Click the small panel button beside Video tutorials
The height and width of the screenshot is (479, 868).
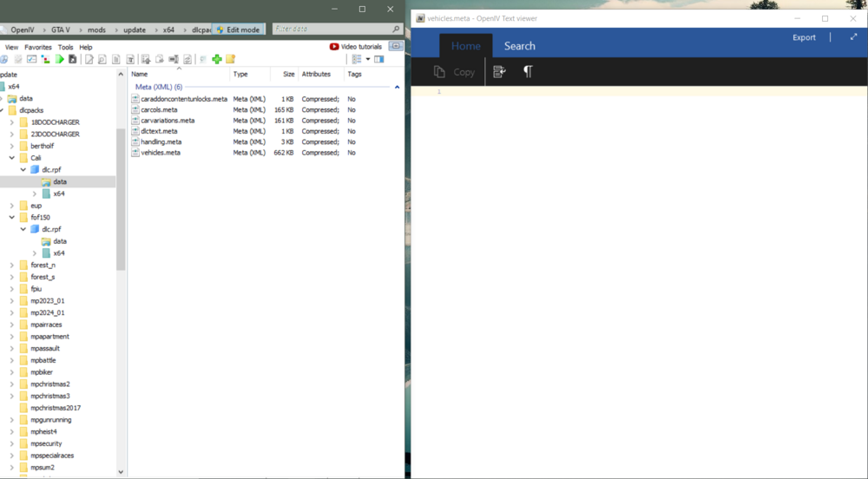[x=396, y=46]
